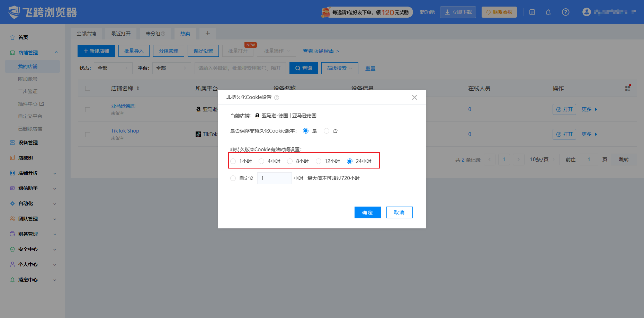
Task: Click the help question mark icon in header
Action: [x=565, y=12]
